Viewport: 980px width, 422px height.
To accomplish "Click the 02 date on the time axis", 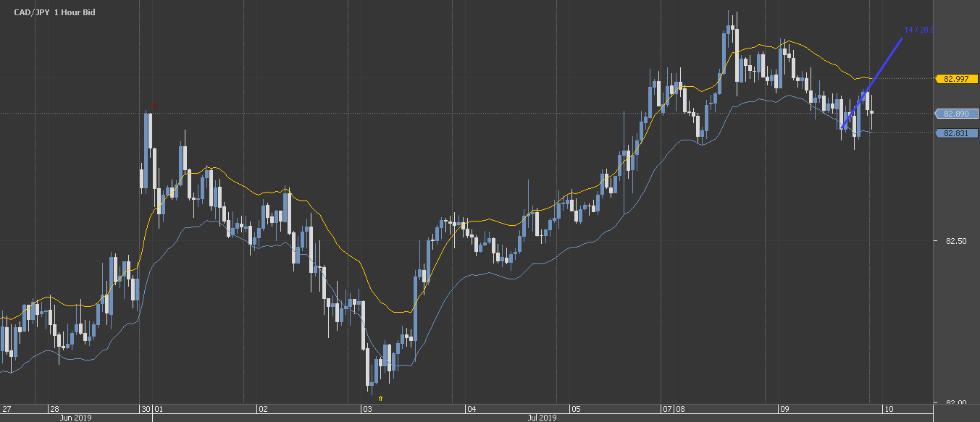I will (x=263, y=409).
